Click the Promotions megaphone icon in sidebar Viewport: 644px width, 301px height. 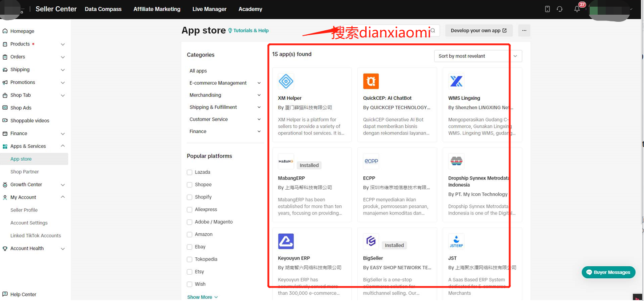(x=5, y=82)
